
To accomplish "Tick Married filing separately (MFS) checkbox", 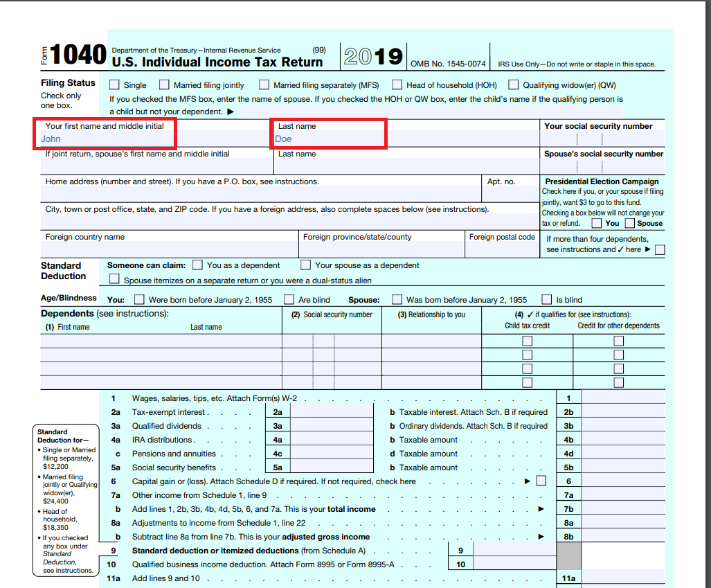I will 264,85.
